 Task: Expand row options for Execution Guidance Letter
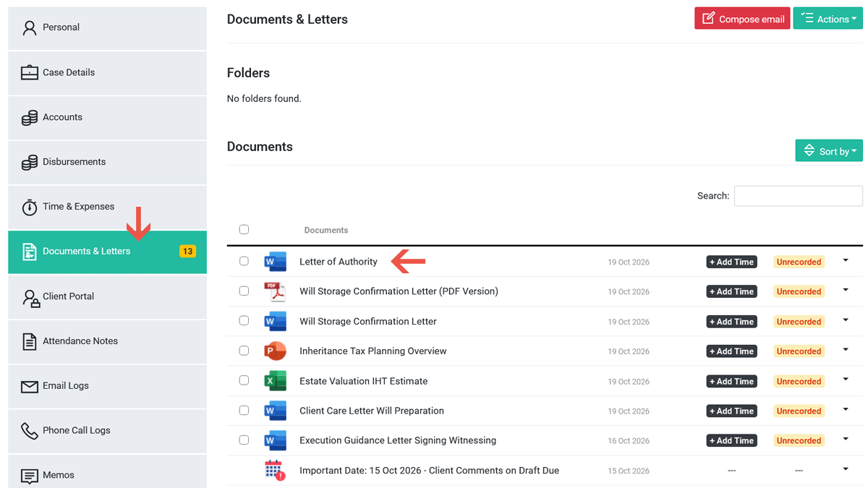click(x=846, y=439)
